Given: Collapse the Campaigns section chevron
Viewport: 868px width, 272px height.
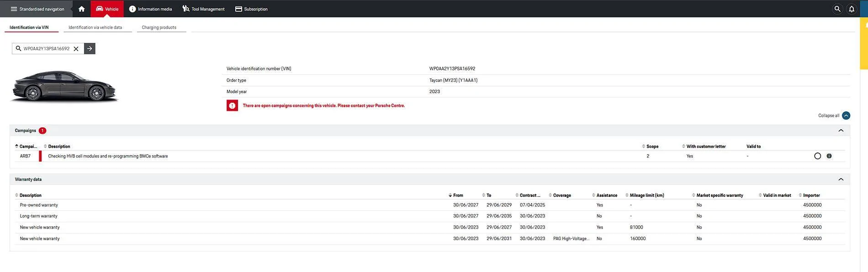Looking at the screenshot, I should click(841, 131).
